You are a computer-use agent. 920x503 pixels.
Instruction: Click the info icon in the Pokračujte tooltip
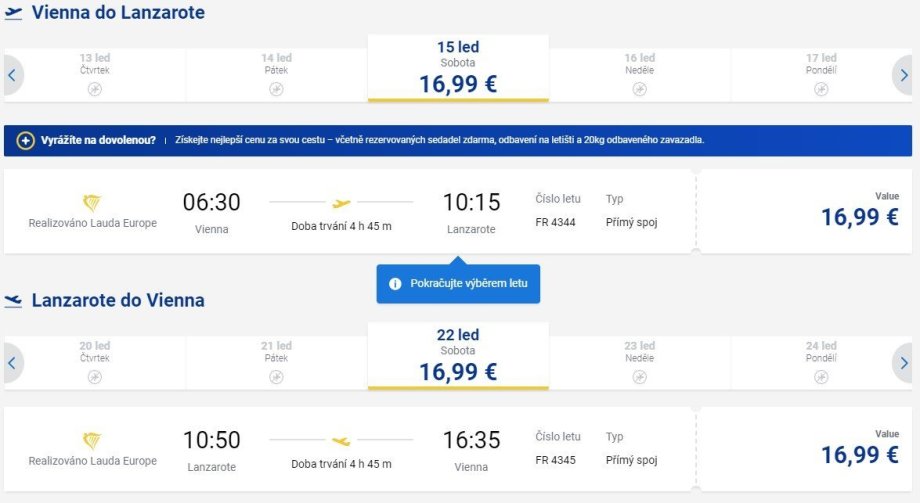pos(395,284)
